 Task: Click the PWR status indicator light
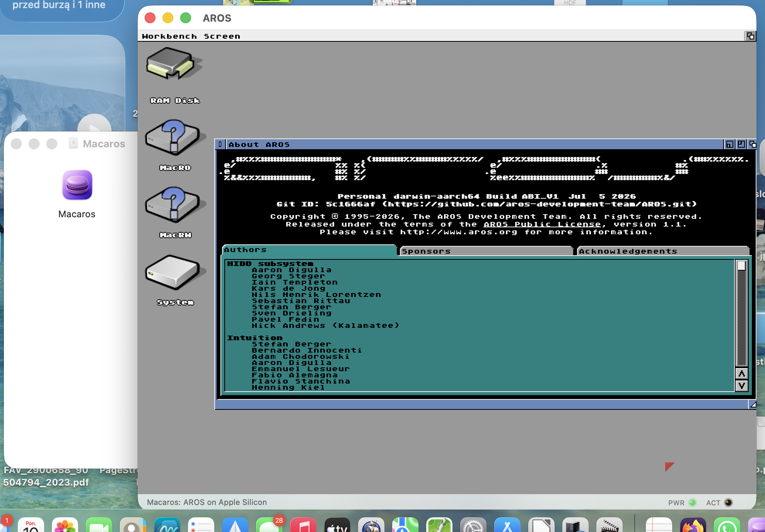692,503
